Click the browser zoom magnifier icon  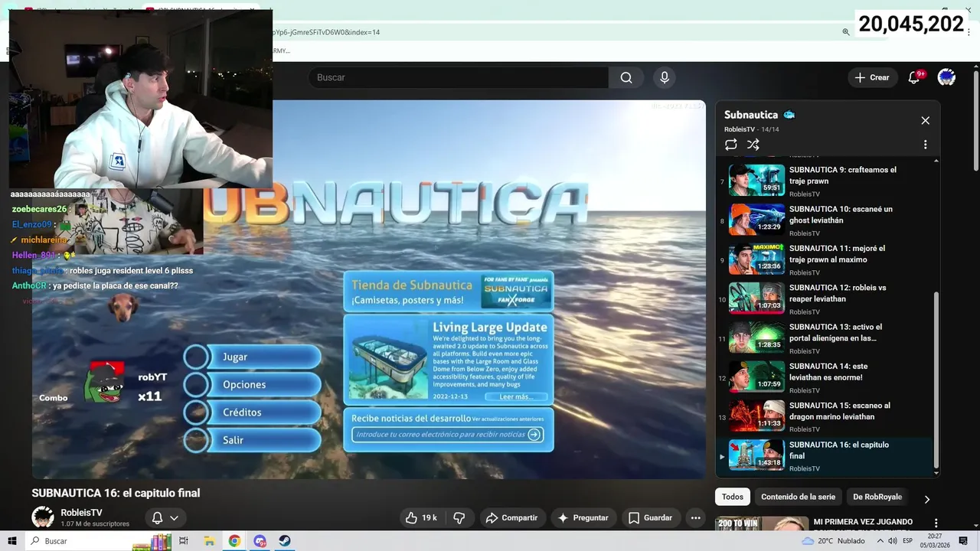point(846,32)
